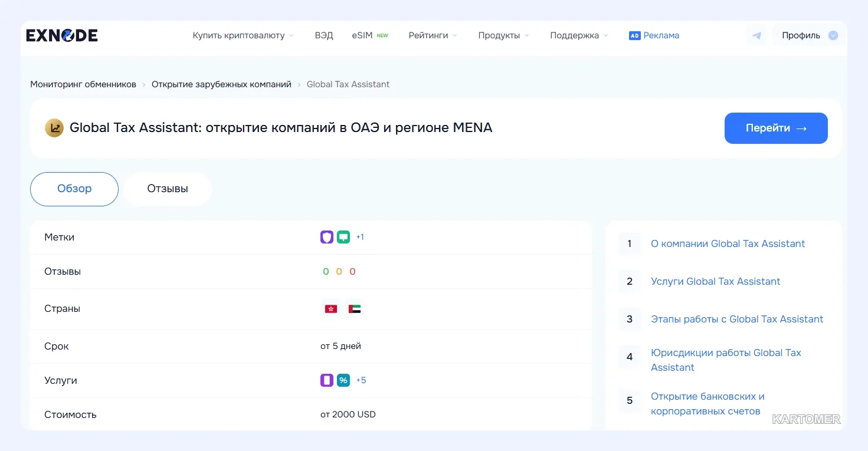Viewport: 868px width, 451px height.
Task: Click the blue Перейти button
Action: pyautogui.click(x=776, y=128)
